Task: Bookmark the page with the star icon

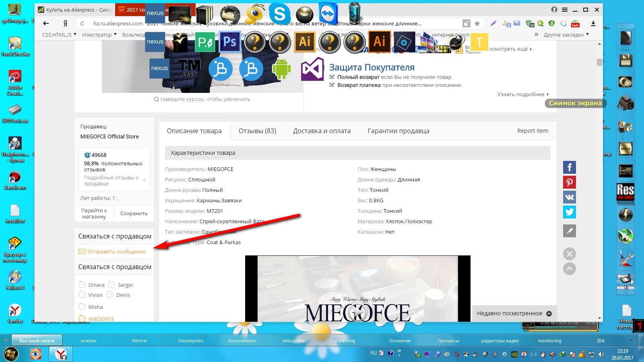Action: click(x=477, y=23)
